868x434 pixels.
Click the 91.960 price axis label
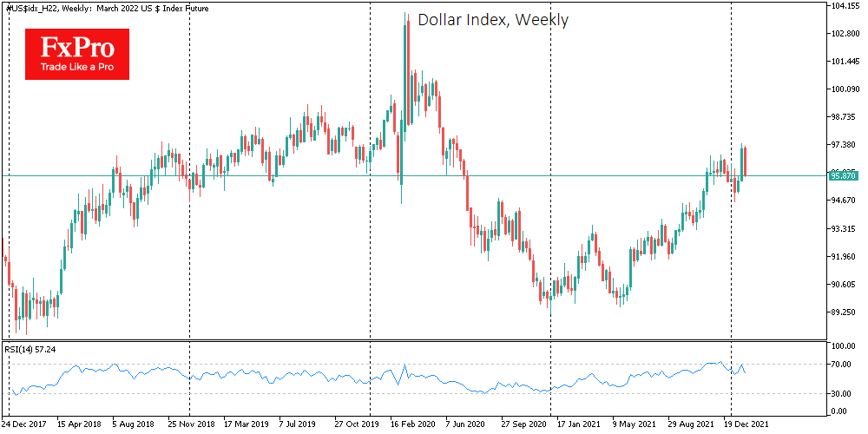point(845,256)
